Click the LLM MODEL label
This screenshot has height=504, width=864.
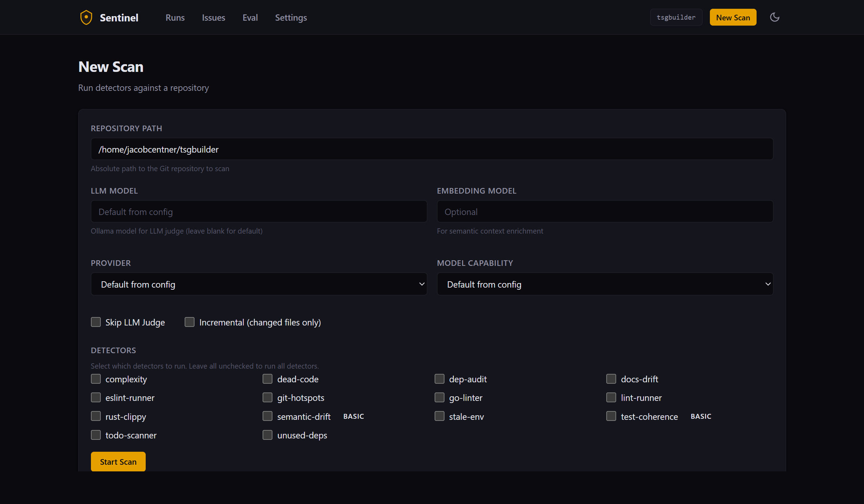[114, 191]
